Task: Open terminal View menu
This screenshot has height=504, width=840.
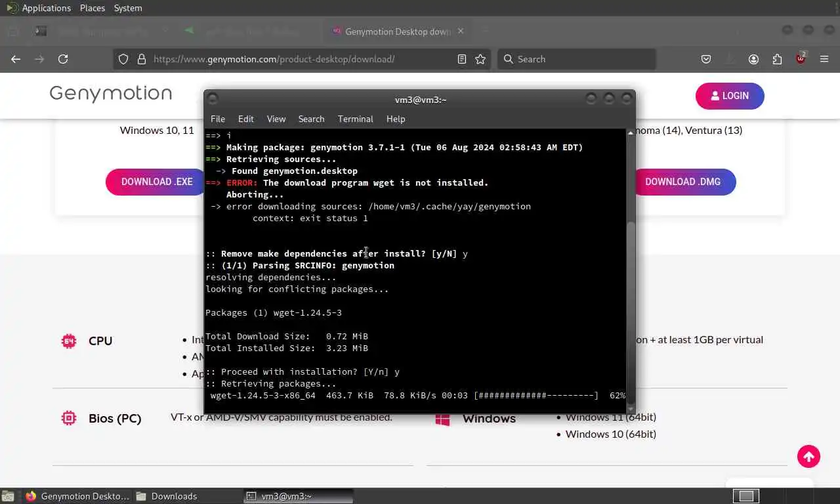Action: tap(276, 119)
